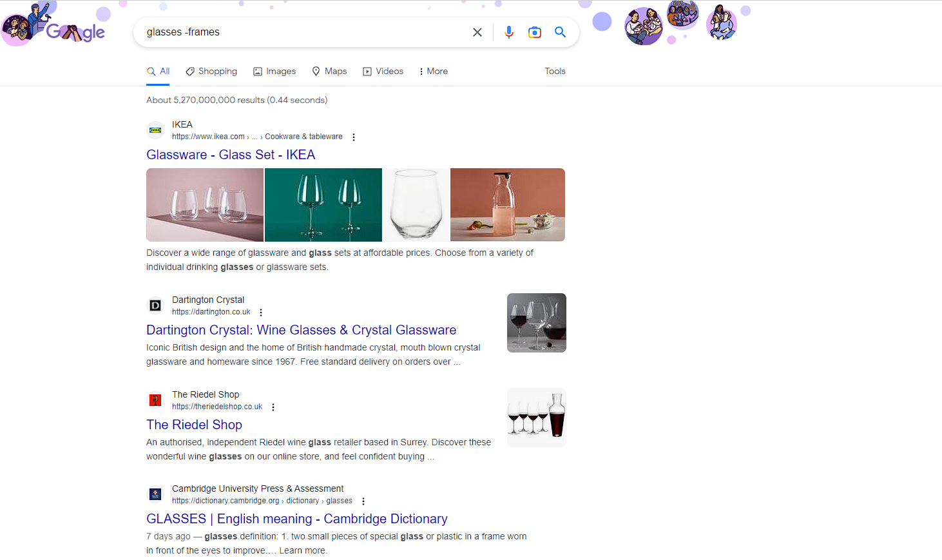942x560 pixels.
Task: Switch to the Shopping tab
Action: click(211, 72)
